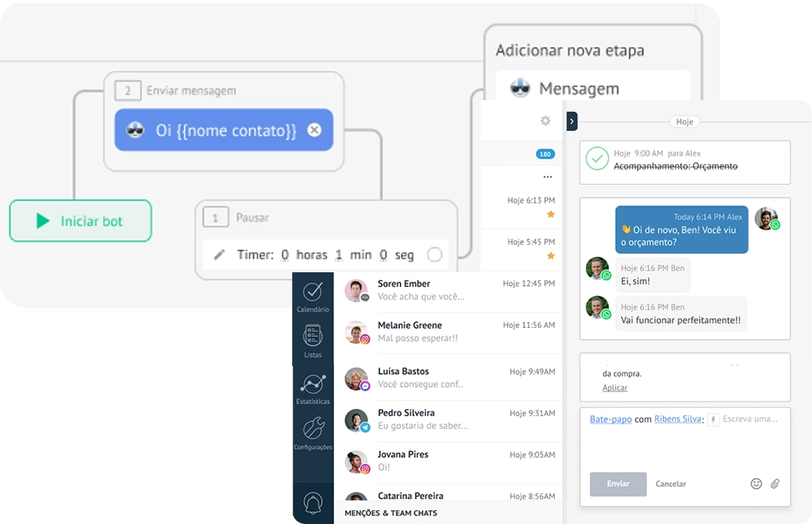Open the Calendário sidebar icon
This screenshot has width=812, height=524.
313,291
